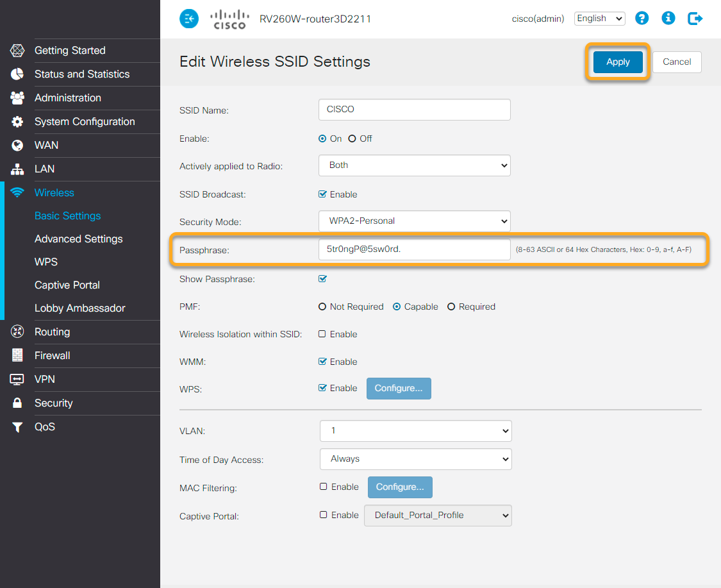
Task: Go to the Lobby Ambassador submenu item
Action: point(79,308)
